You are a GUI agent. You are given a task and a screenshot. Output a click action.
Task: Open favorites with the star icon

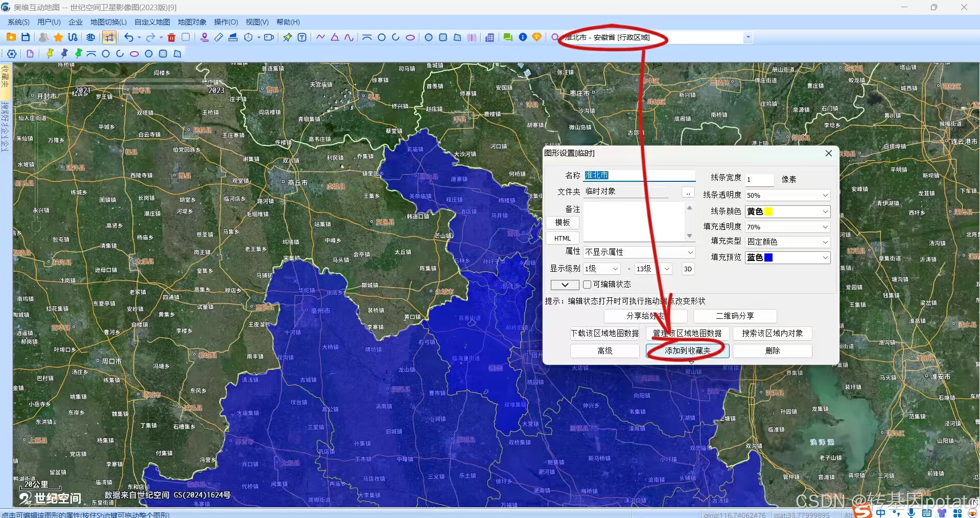58,37
